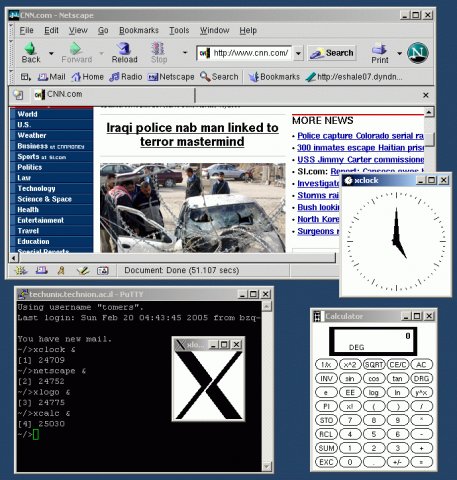The height and width of the screenshot is (480, 457).
Task: Click the Mail component icon in status bar
Action: (x=41, y=270)
